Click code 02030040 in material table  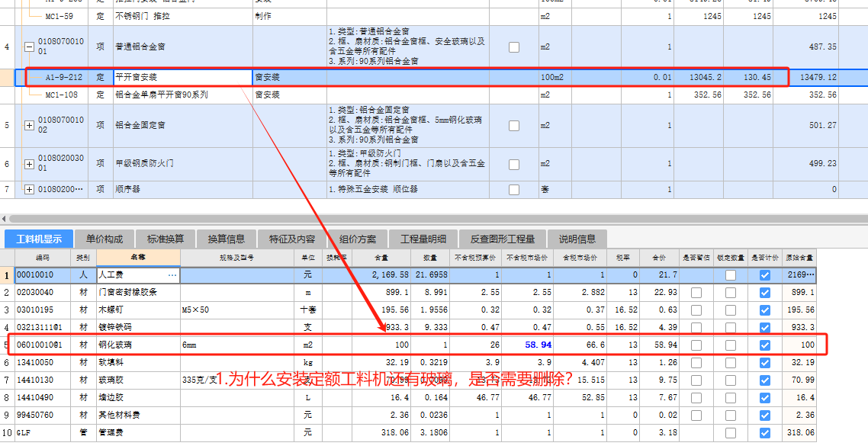(x=35, y=293)
